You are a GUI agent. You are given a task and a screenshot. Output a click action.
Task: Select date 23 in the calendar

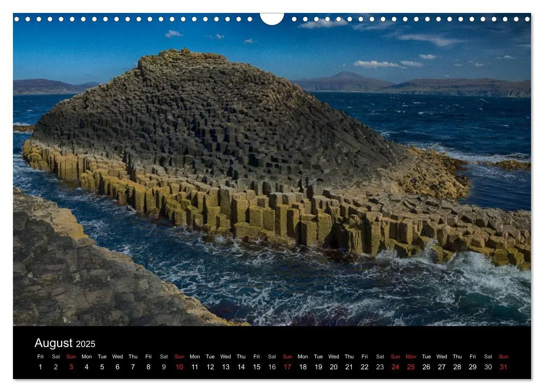pos(380,367)
